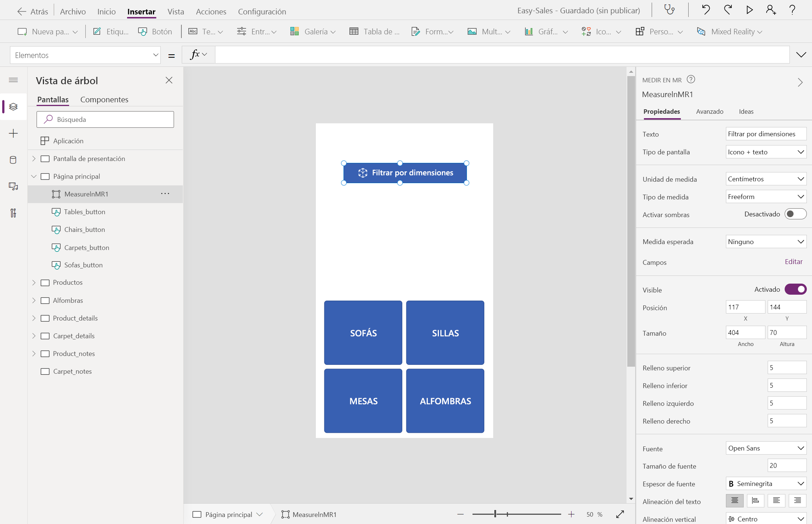
Task: Open Advanced tools icon in left rail
Action: (13, 213)
